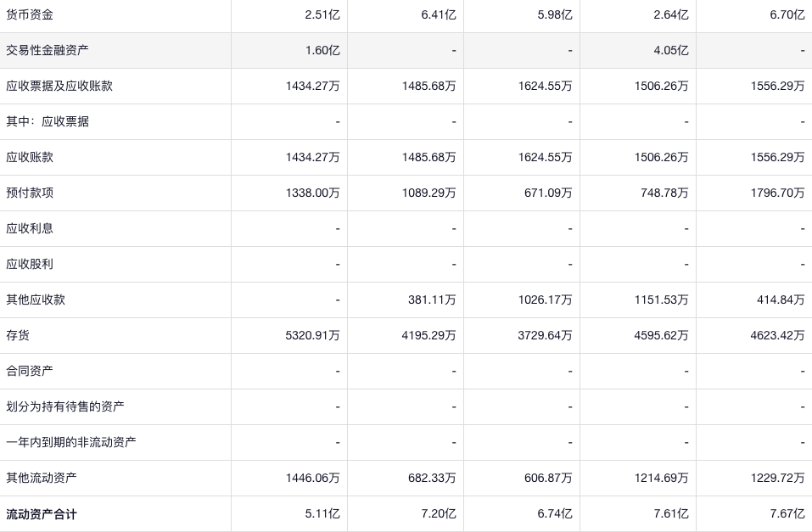Click the 1446.06万 其他流动资产 value
812x532 pixels.
coord(312,478)
